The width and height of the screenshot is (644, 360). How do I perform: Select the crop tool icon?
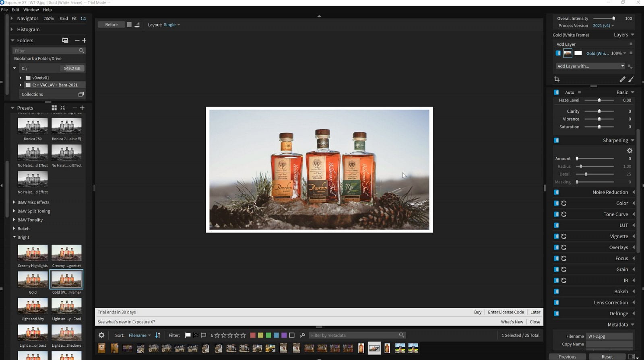click(x=557, y=79)
